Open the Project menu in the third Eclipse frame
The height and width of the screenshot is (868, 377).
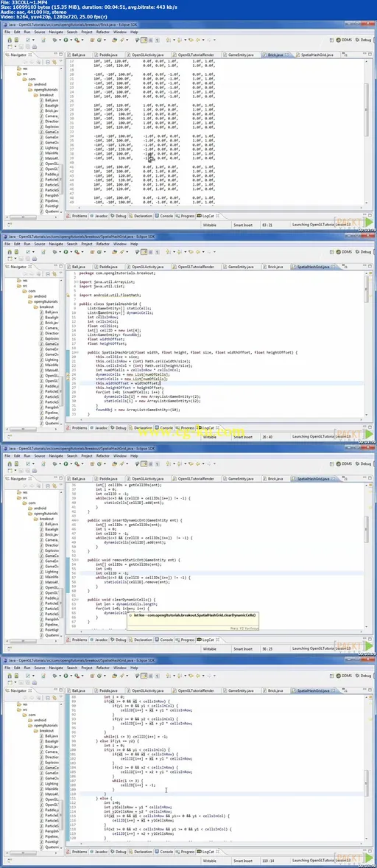(x=87, y=455)
